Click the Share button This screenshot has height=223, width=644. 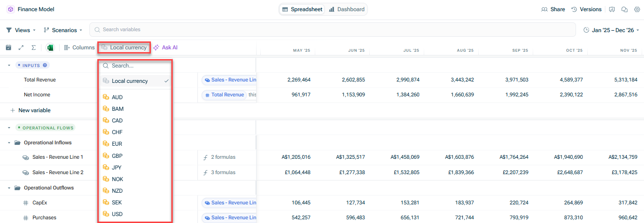pyautogui.click(x=553, y=9)
